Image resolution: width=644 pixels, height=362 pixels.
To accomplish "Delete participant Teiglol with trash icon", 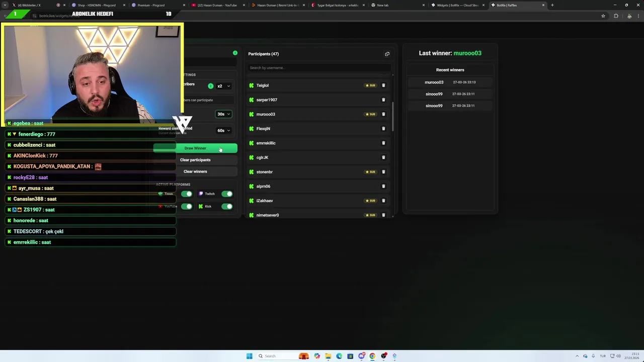I will (x=383, y=85).
